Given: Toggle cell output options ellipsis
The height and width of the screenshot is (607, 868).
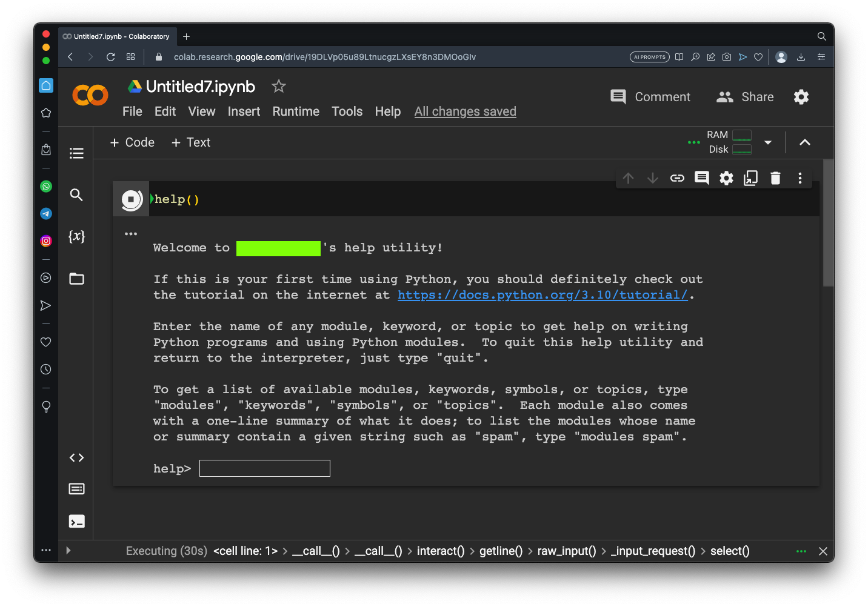Looking at the screenshot, I should (x=131, y=234).
